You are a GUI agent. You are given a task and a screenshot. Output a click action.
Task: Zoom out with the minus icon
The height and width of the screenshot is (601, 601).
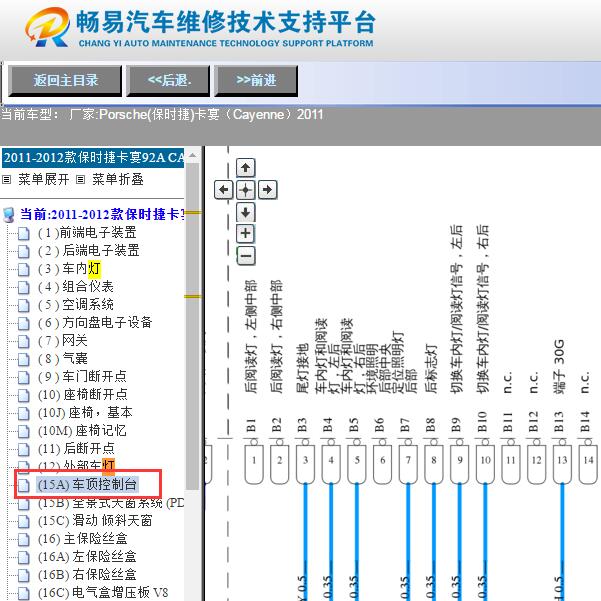246,256
